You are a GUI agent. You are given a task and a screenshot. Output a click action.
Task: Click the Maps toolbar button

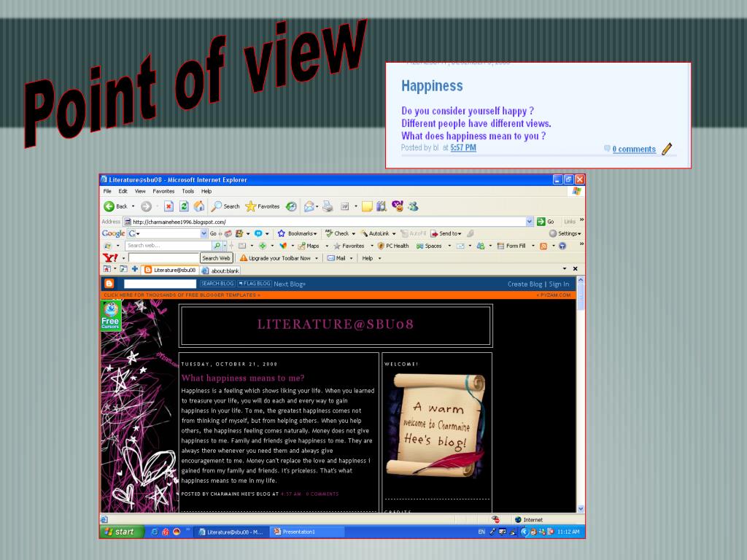(309, 246)
